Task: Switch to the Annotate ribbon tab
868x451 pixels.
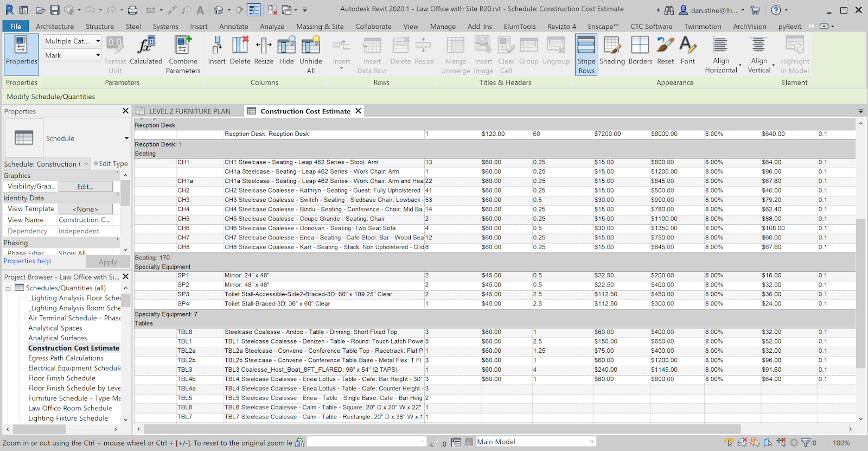Action: (234, 26)
